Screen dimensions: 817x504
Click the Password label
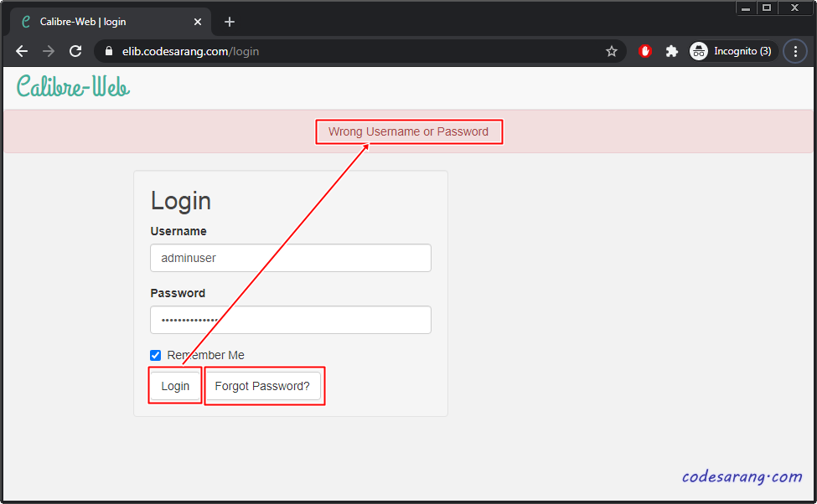point(178,293)
